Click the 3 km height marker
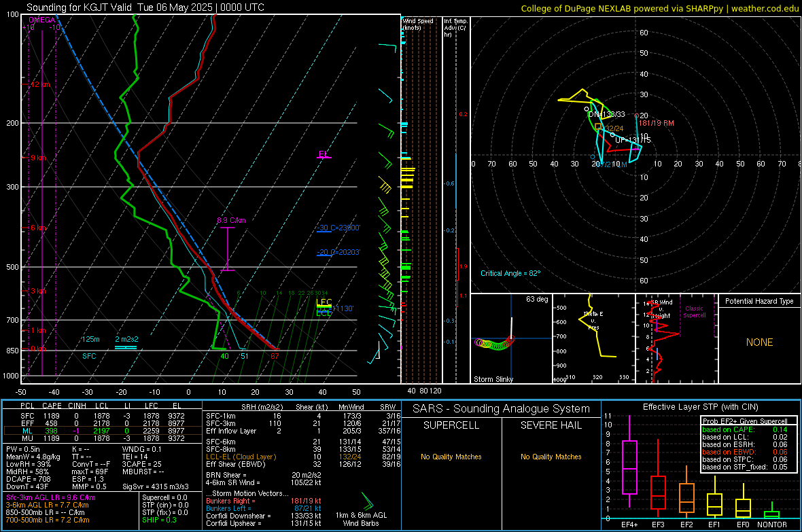This screenshot has height=532, width=802. click(38, 291)
